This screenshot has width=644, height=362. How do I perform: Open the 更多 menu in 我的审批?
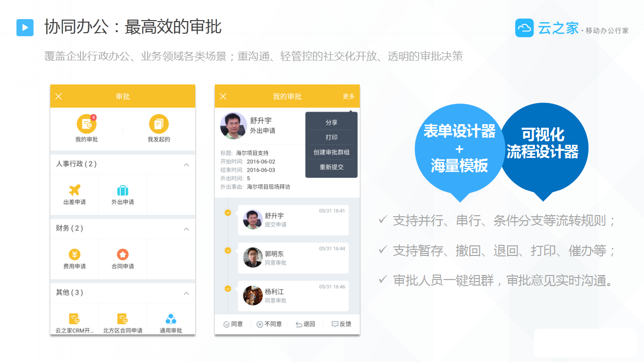tap(349, 97)
